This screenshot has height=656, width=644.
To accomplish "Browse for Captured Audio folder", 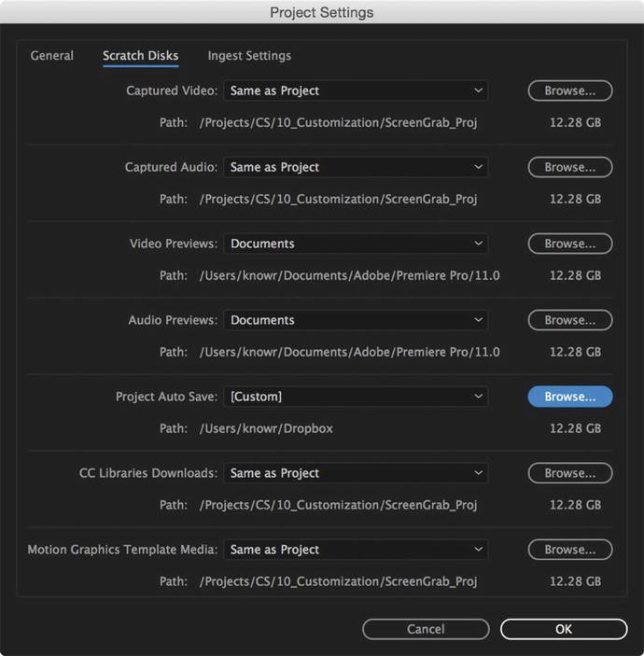I will tap(570, 167).
